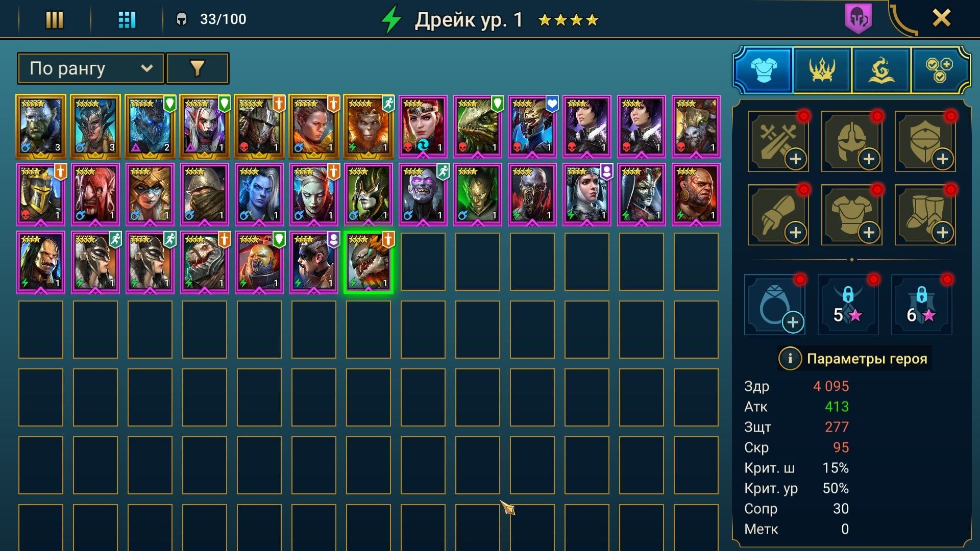Select the first orc champion portrait
This screenshot has width=980, height=551.
coord(41,126)
